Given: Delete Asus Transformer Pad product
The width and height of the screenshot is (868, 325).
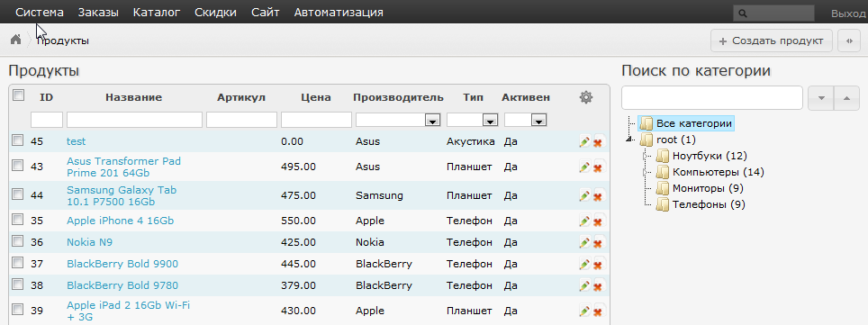Looking at the screenshot, I should [x=597, y=167].
